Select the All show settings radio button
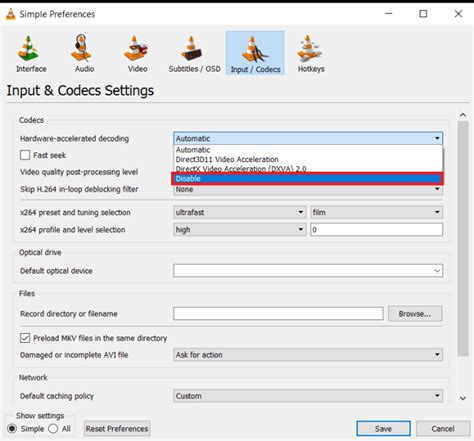Image resolution: width=474 pixels, height=441 pixels. point(53,429)
